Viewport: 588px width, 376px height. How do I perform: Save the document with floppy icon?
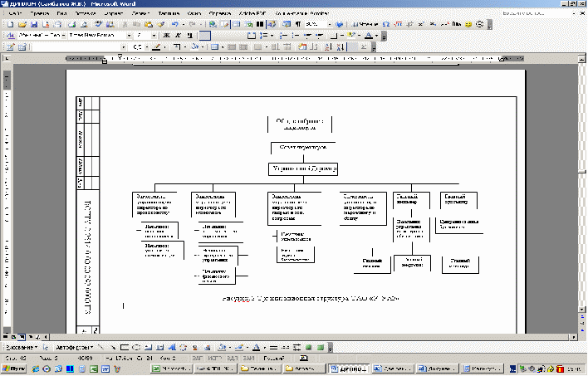[x=34, y=24]
